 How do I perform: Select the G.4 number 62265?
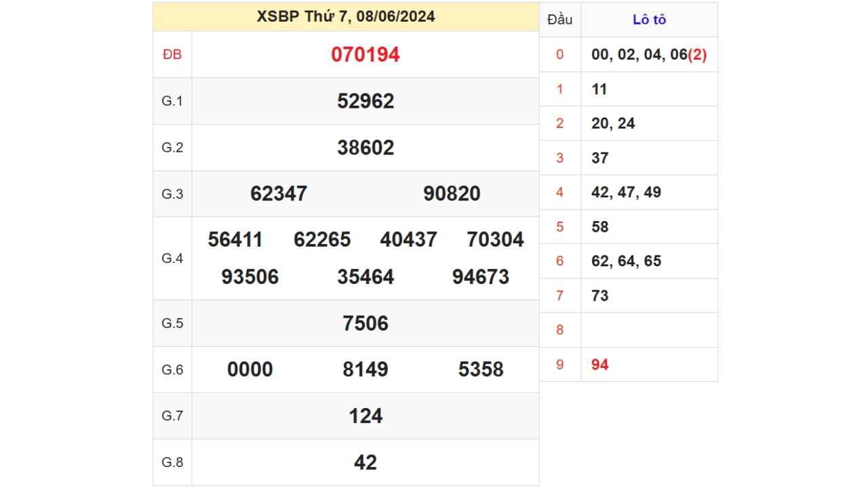[x=322, y=240]
